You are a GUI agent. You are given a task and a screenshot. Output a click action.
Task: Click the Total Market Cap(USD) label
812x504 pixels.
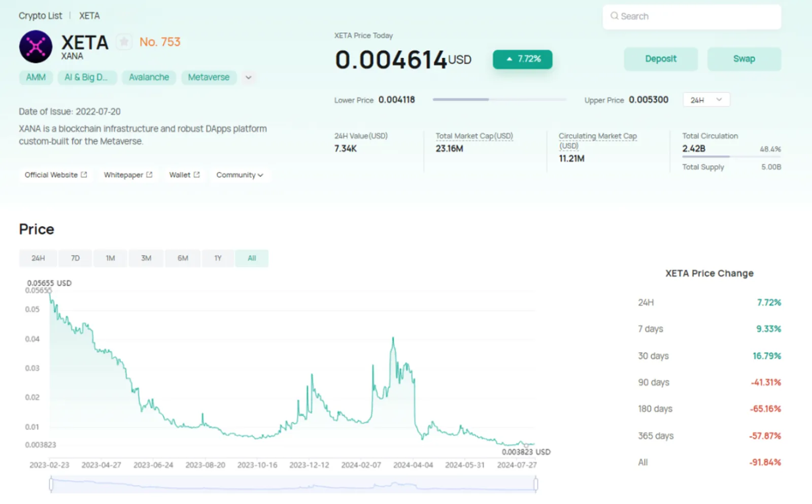point(474,136)
